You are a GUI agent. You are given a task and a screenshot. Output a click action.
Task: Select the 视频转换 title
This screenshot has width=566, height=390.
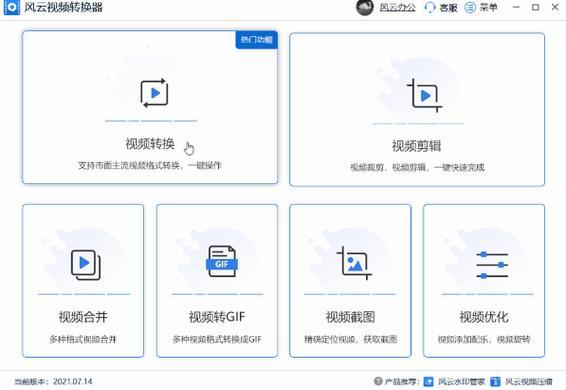(150, 144)
